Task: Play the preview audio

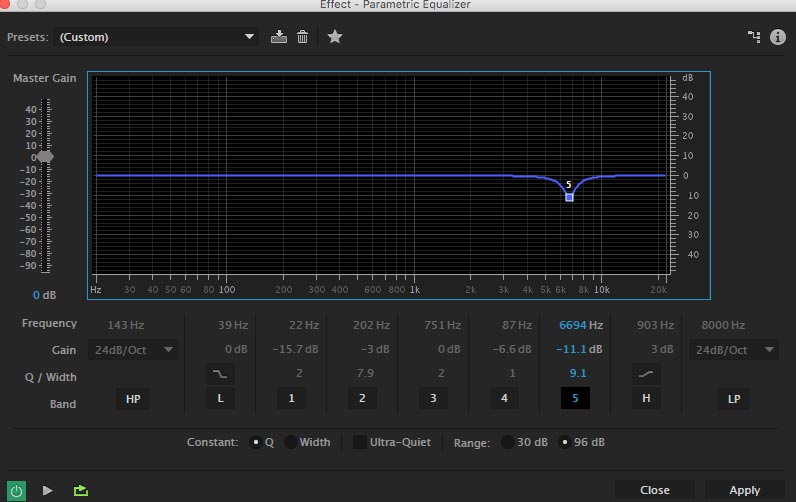Action: [x=48, y=490]
